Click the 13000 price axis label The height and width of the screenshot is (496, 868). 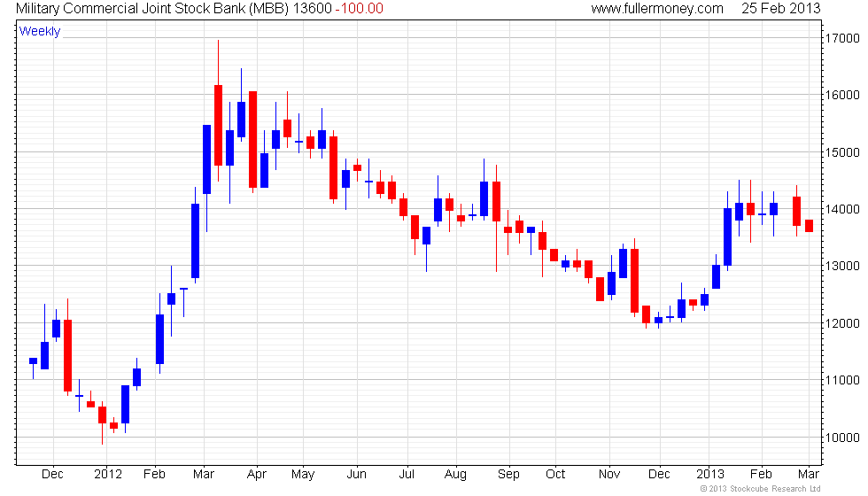point(842,266)
